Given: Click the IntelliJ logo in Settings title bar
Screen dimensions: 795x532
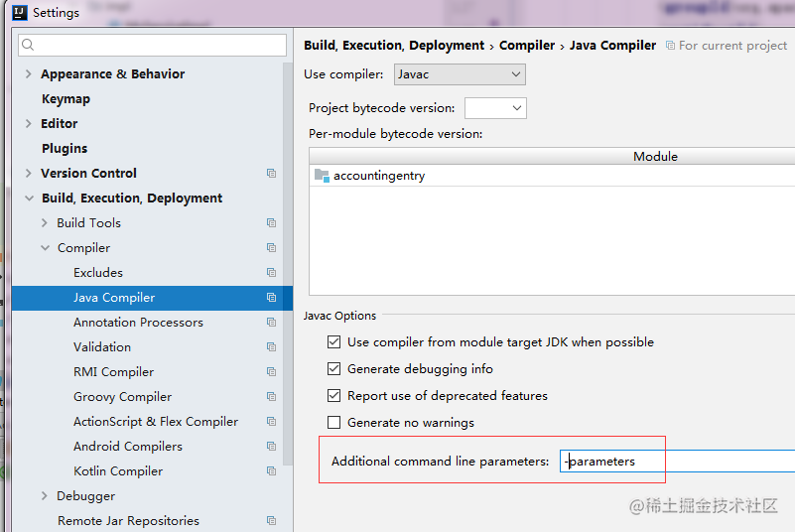Looking at the screenshot, I should click(x=19, y=12).
